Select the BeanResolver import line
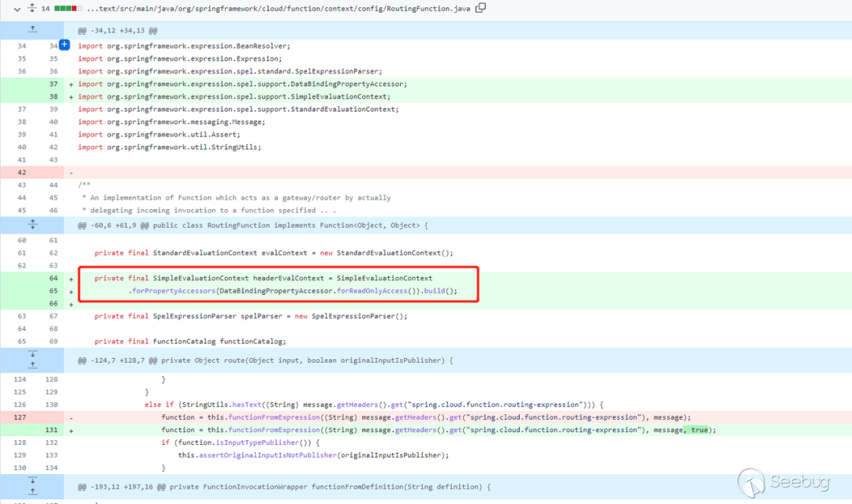852x504 pixels. click(184, 47)
